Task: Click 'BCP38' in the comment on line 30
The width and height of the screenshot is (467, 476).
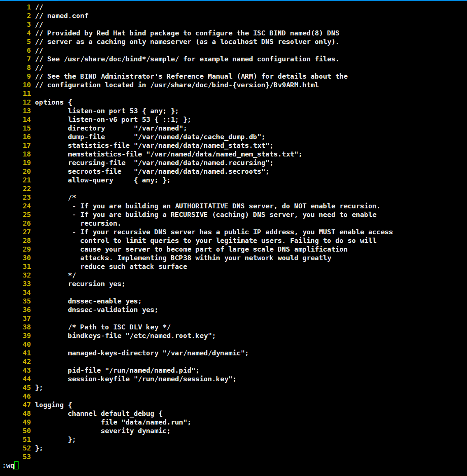Action: coord(181,258)
